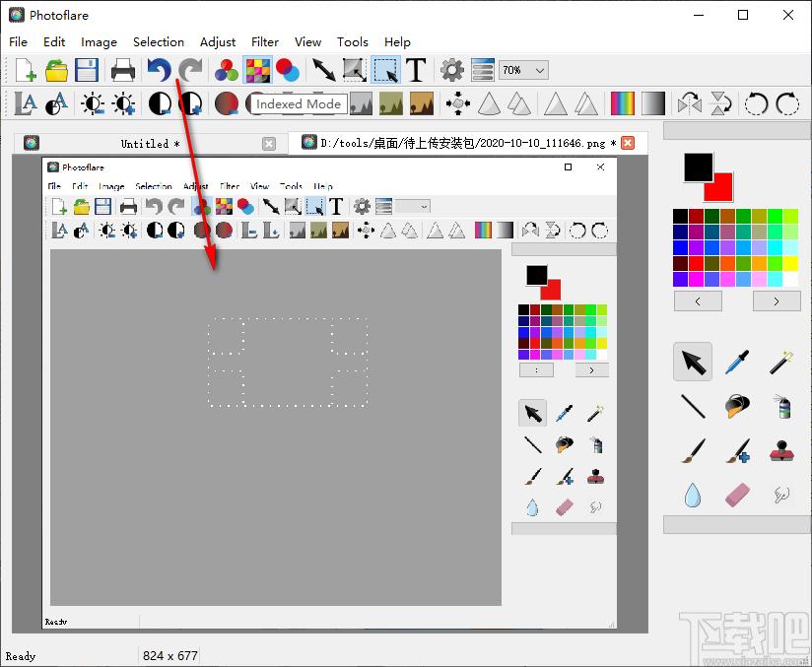Image resolution: width=812 pixels, height=667 pixels.
Task: Click the red secondary color swatch
Action: [722, 189]
